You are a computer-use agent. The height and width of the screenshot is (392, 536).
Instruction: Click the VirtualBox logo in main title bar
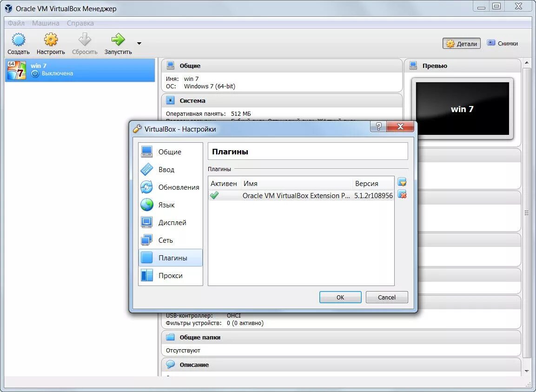[8, 8]
